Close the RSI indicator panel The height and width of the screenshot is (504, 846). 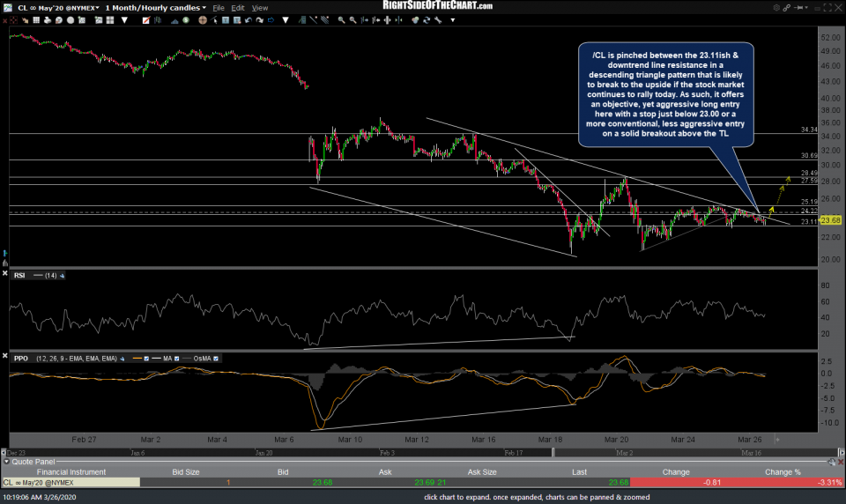pyautogui.click(x=6, y=275)
